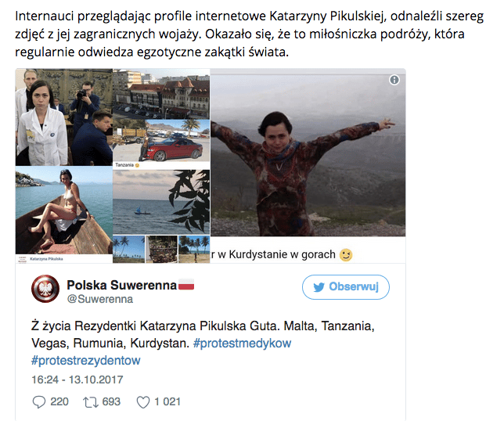This screenshot has width=504, height=421.
Task: Open the #protestmedykow hashtag
Action: pyautogui.click(x=242, y=343)
